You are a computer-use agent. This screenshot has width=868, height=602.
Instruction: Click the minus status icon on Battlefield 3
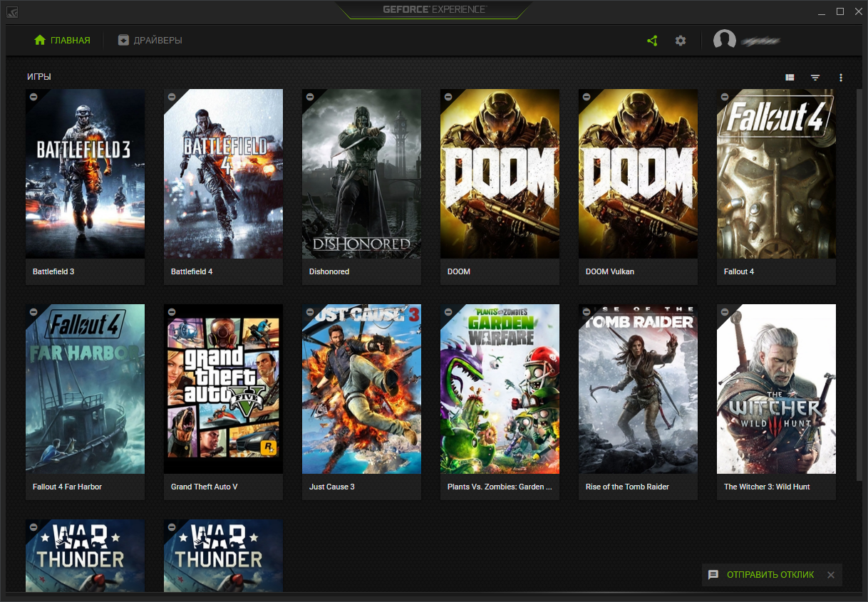click(33, 96)
